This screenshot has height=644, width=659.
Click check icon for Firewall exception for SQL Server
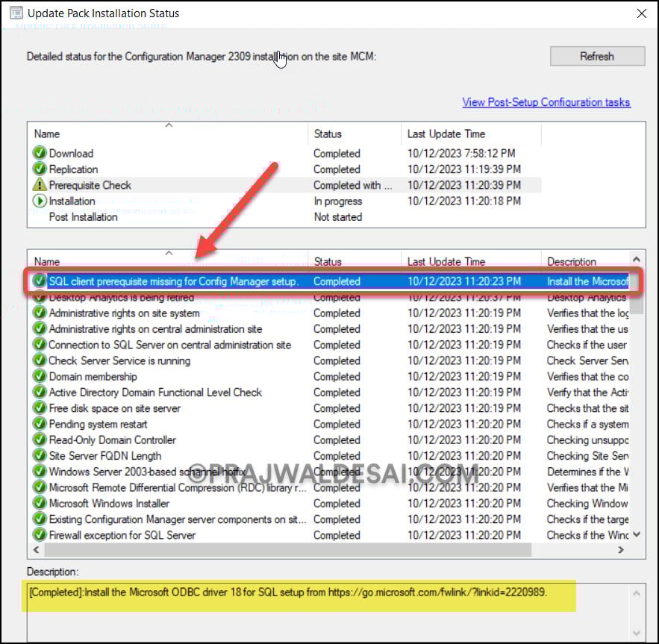[x=40, y=535]
